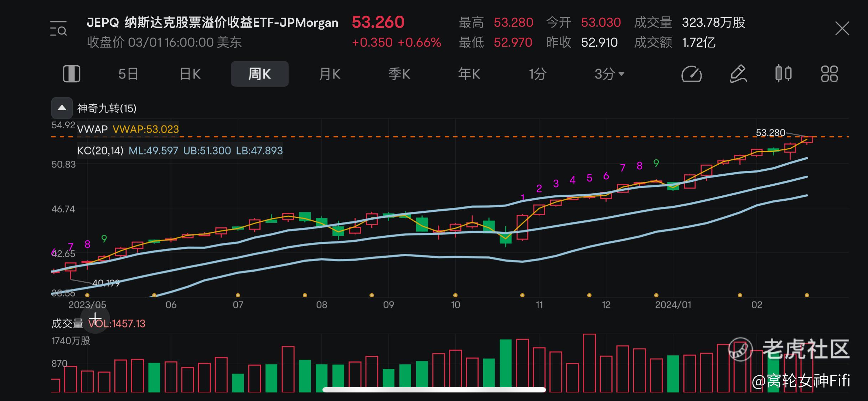Open the speed gauge indicator icon
The image size is (868, 401).
click(691, 74)
